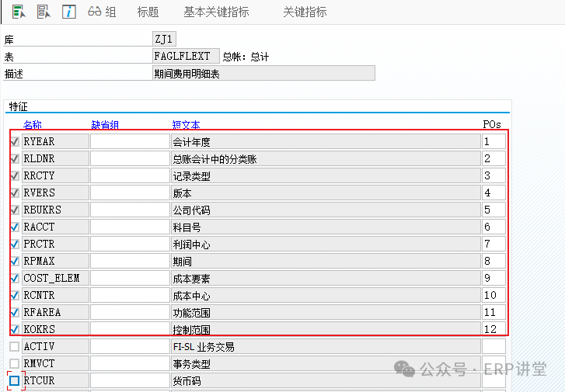
Task: Click the position field for RCNTR
Action: 494,295
